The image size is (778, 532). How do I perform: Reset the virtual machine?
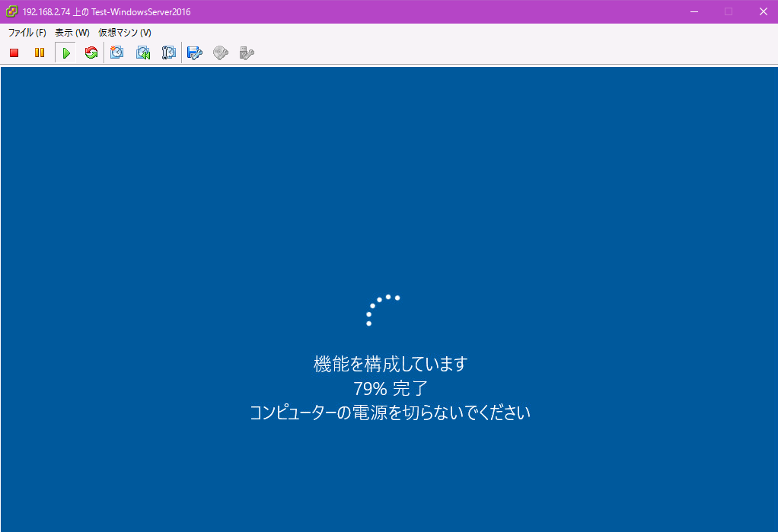coord(91,53)
